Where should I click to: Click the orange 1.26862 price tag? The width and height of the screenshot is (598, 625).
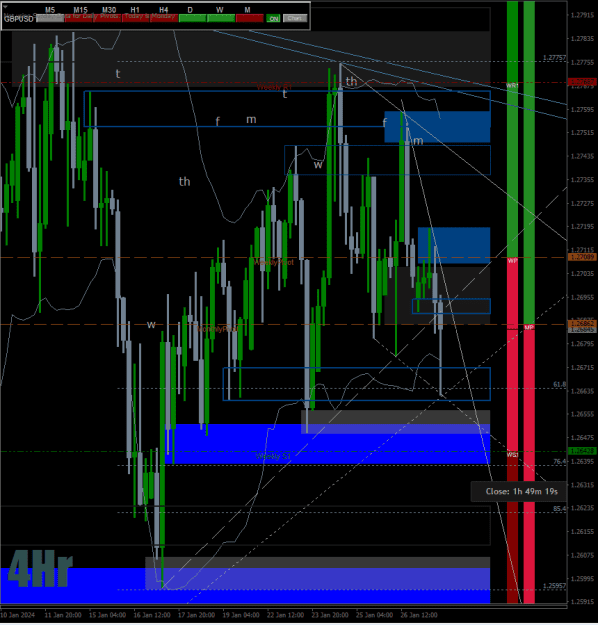pos(582,323)
